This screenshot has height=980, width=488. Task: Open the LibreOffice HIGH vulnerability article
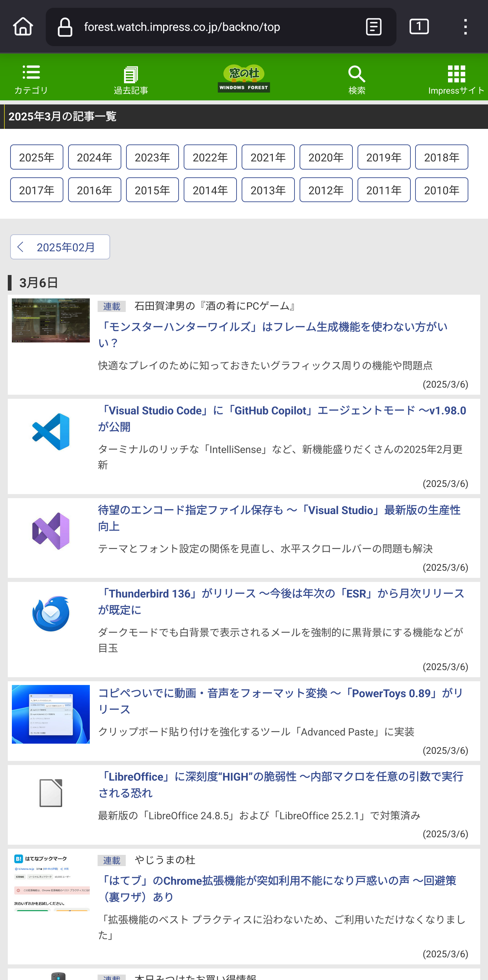(x=281, y=785)
